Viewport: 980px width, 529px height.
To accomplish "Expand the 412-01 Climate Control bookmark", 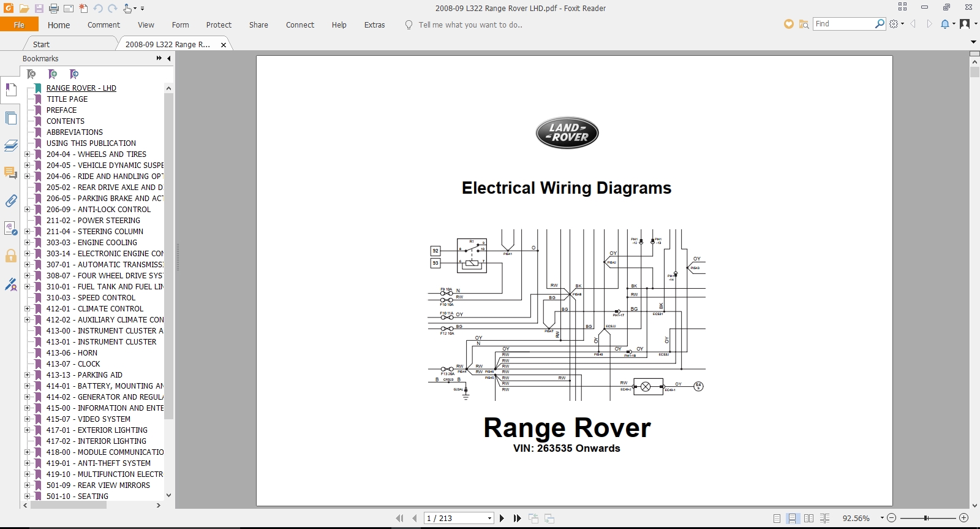I will pyautogui.click(x=27, y=309).
